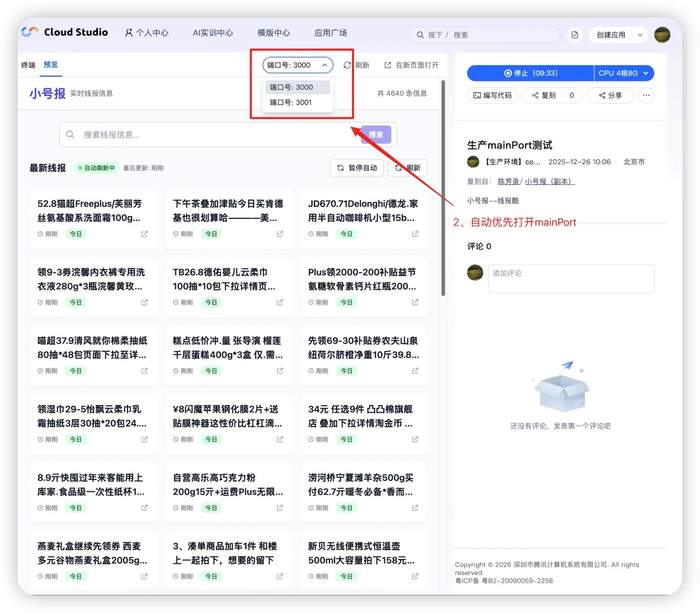
Task: Click the preview pane vertical scrollbar
Action: tap(443, 189)
